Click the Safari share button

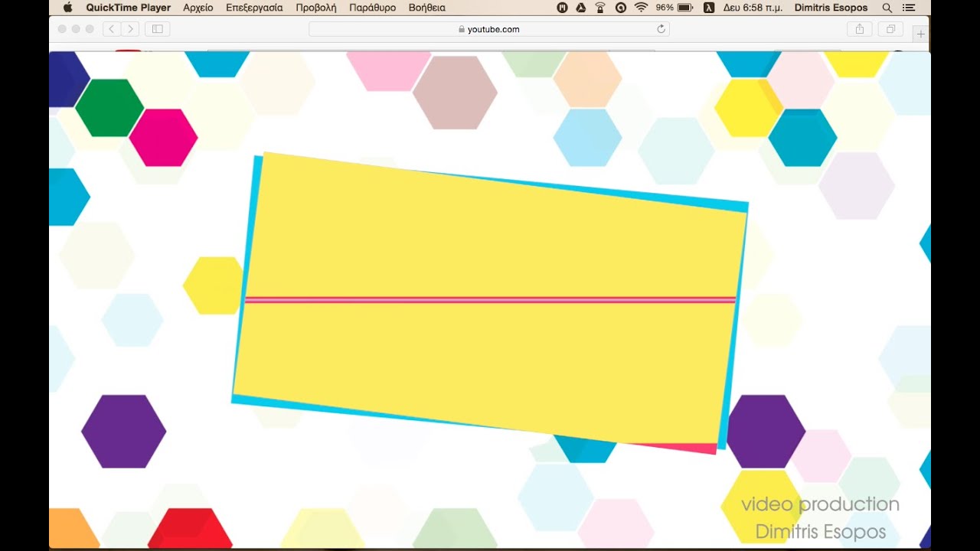(x=860, y=29)
